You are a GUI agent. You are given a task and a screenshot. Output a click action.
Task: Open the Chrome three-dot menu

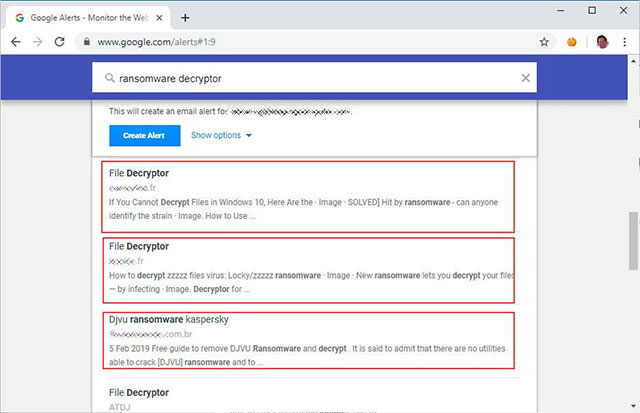(624, 42)
